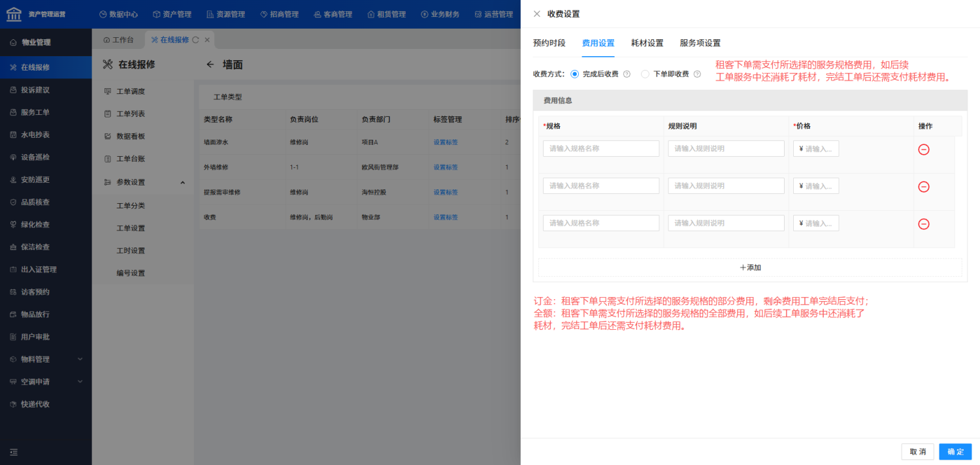Focus the second row 规格名称 input
Viewport: 980px width, 465px height.
click(601, 186)
